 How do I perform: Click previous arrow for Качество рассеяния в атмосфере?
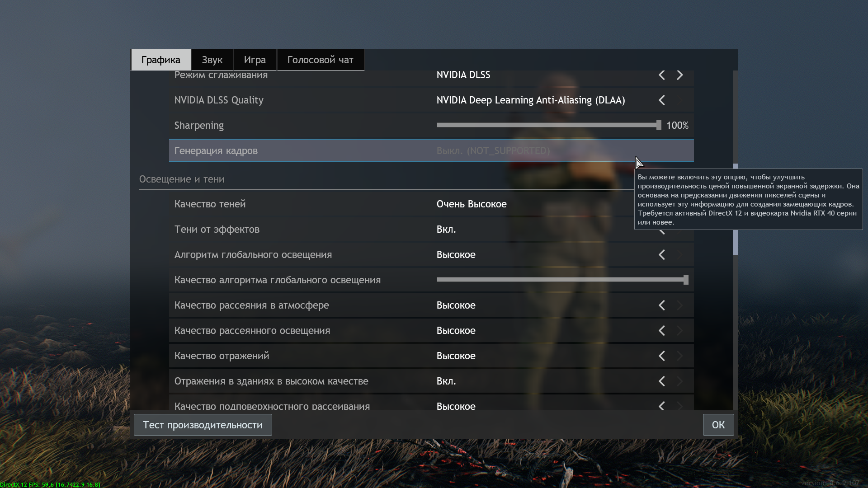pos(662,305)
